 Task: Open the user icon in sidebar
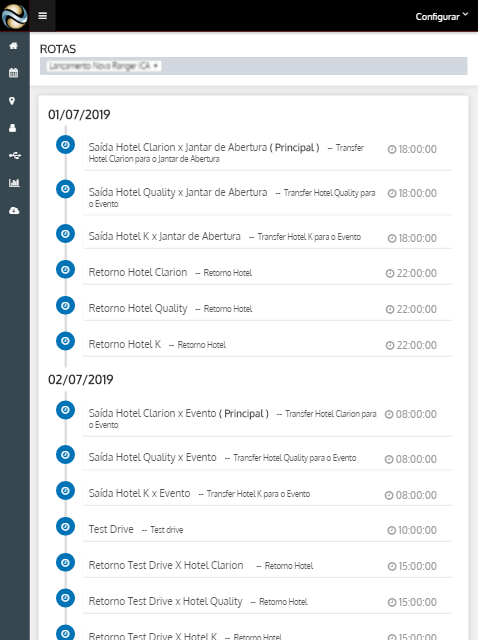13,128
